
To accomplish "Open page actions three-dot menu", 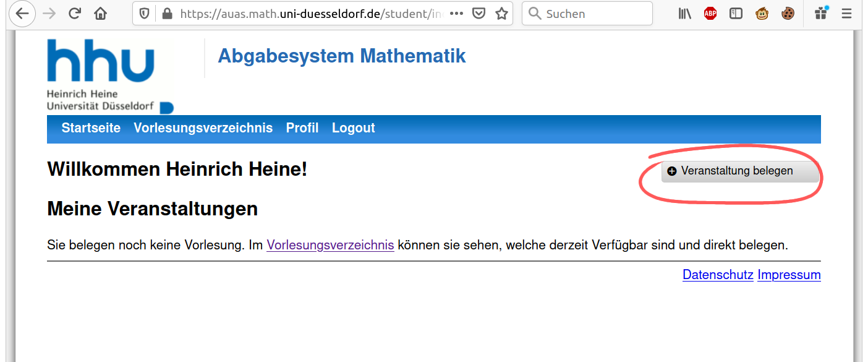I will pos(456,14).
